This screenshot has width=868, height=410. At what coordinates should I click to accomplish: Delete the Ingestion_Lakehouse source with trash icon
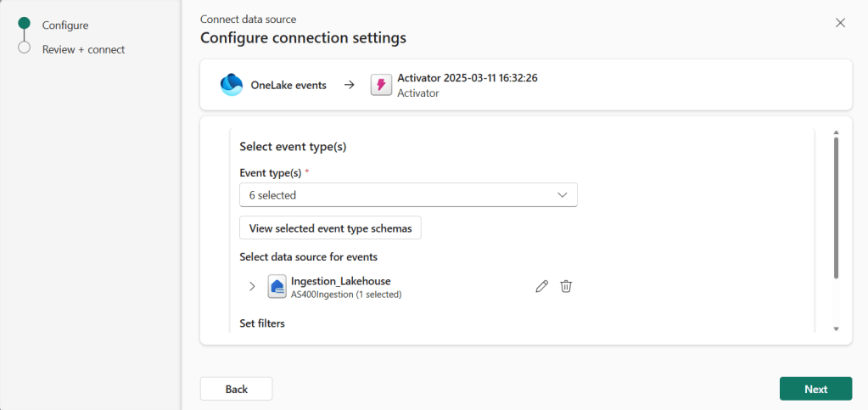coord(566,287)
